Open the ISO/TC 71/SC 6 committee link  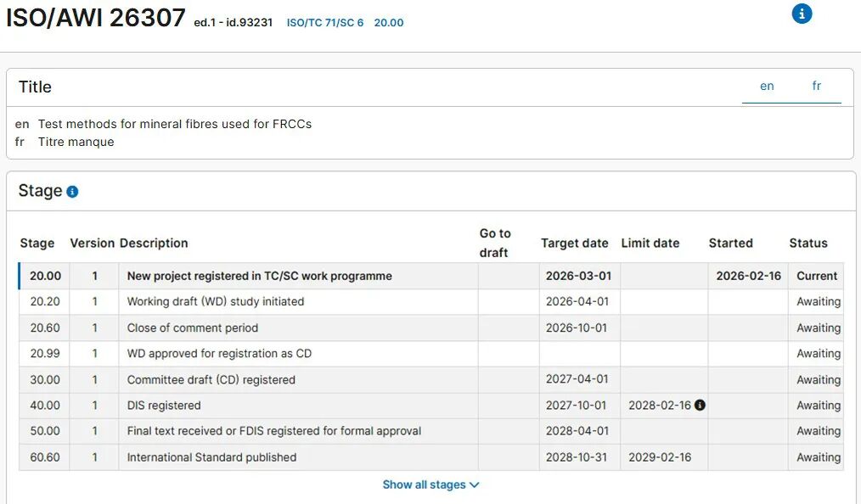click(324, 23)
